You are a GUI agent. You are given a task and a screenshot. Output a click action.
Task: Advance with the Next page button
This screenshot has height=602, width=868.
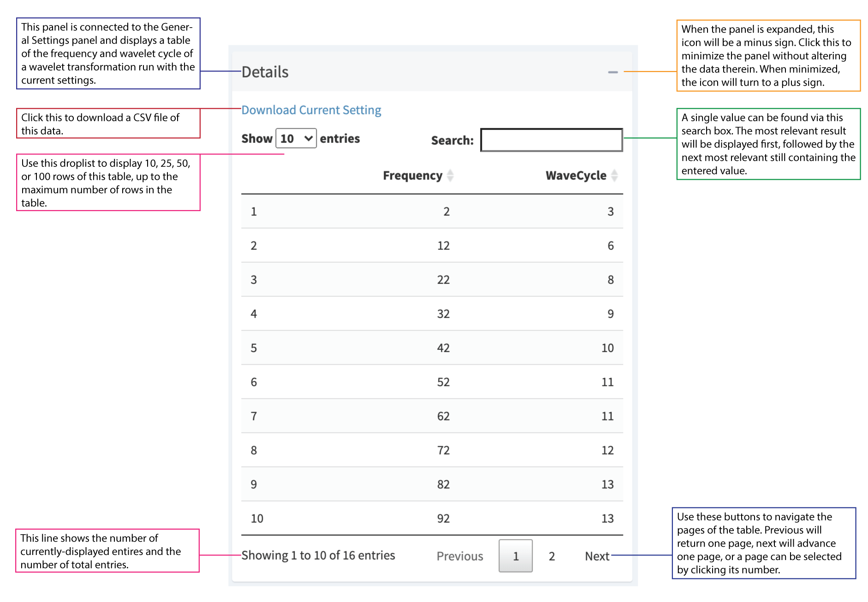click(x=597, y=556)
